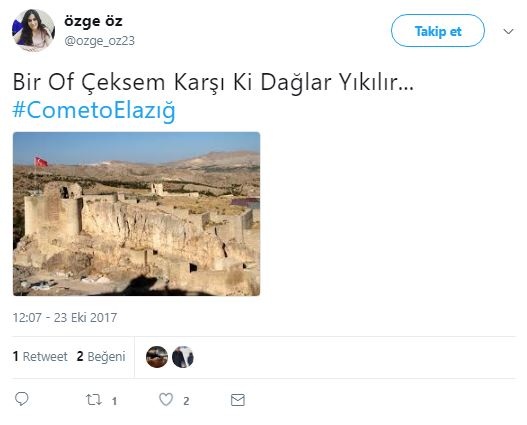View first liker's round avatar
The width and height of the screenshot is (527, 425).
pyautogui.click(x=157, y=357)
